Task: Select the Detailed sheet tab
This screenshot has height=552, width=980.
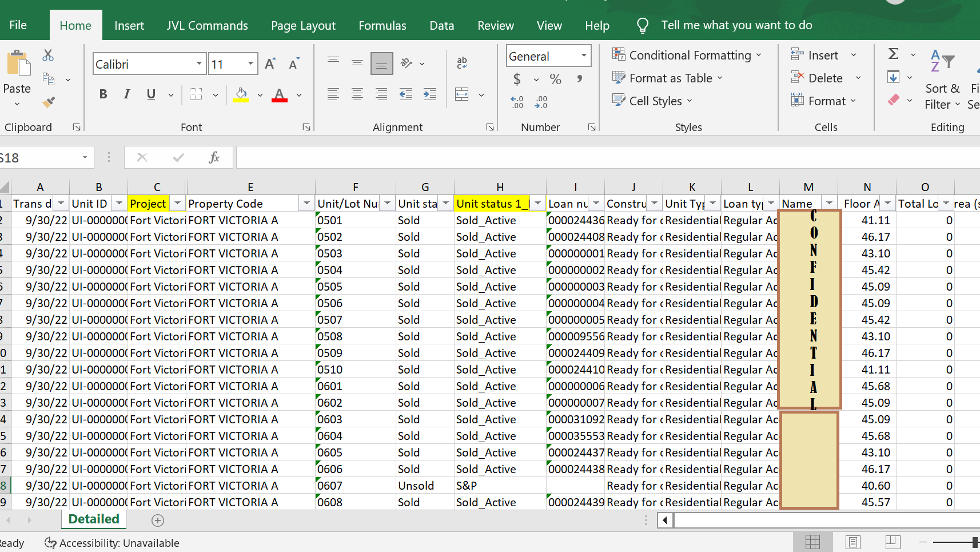Action: click(x=94, y=519)
